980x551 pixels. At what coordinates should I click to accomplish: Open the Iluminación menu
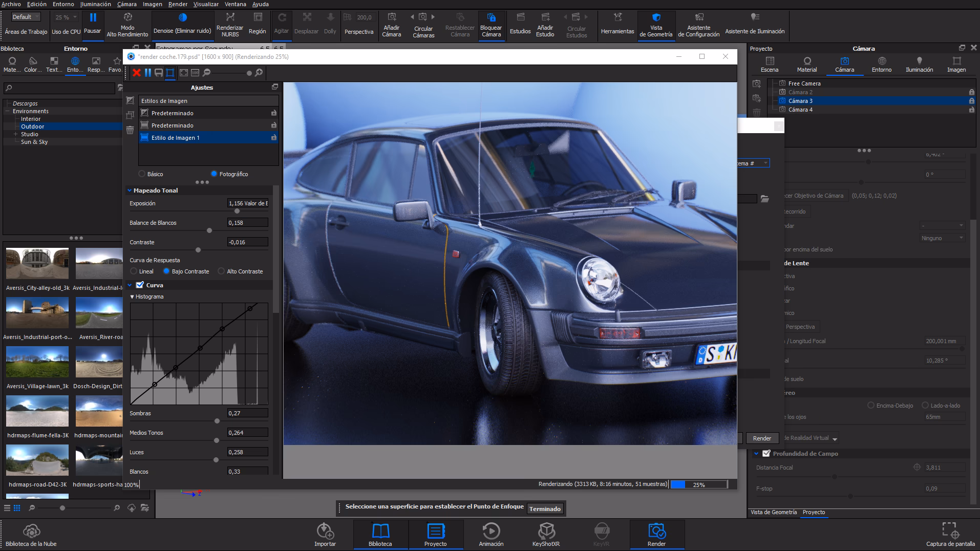click(95, 4)
